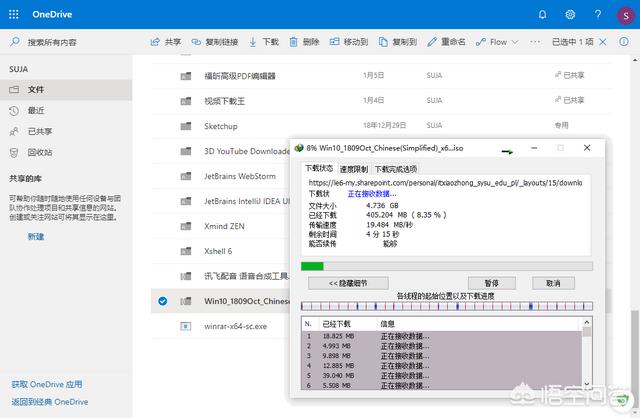Image resolution: width=640 pixels, height=418 pixels.
Task: Open the Sketchup folder
Action: 221,126
